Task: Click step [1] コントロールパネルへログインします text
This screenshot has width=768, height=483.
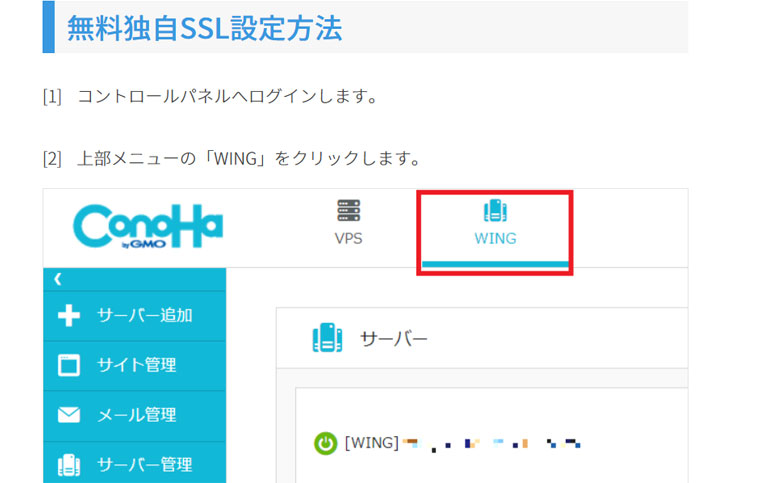Action: click(x=211, y=96)
